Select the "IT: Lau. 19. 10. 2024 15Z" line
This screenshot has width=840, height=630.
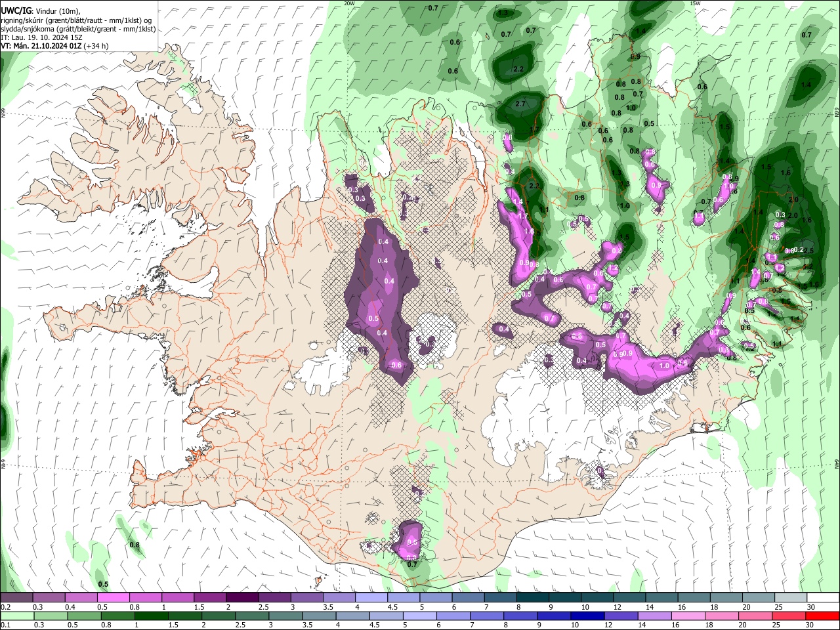(x=42, y=37)
